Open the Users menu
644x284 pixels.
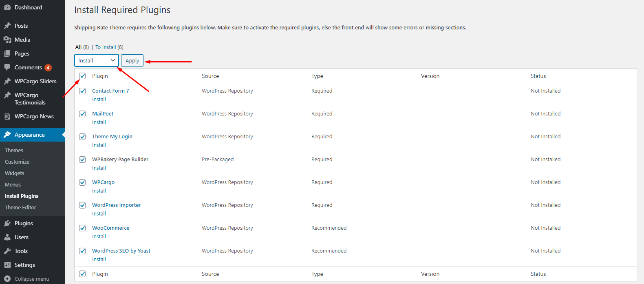point(22,237)
